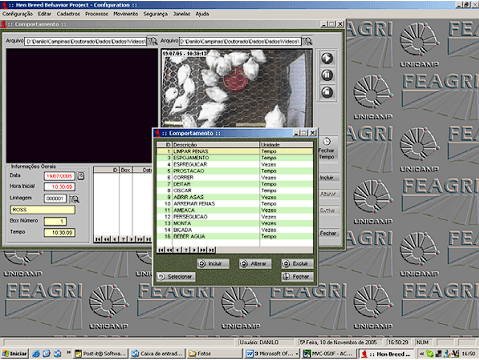Select the AMEACA behavior row

pyautogui.click(x=235, y=210)
